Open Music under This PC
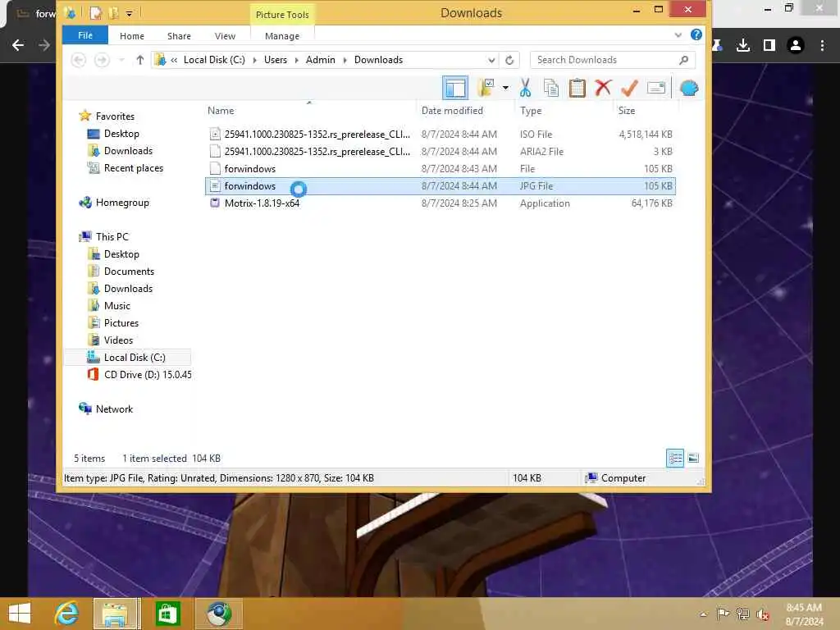Screen dimensions: 840x630 (x=116, y=306)
